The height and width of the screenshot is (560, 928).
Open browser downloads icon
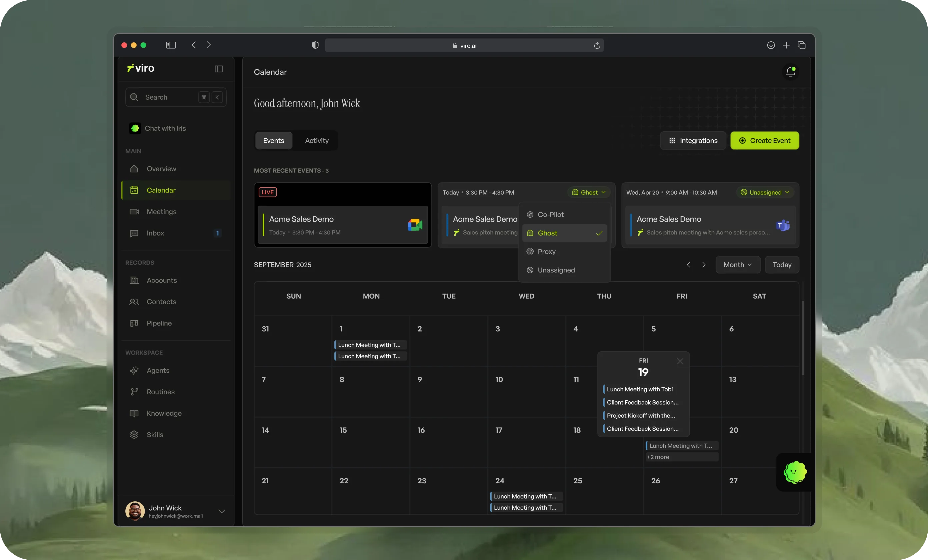(771, 45)
